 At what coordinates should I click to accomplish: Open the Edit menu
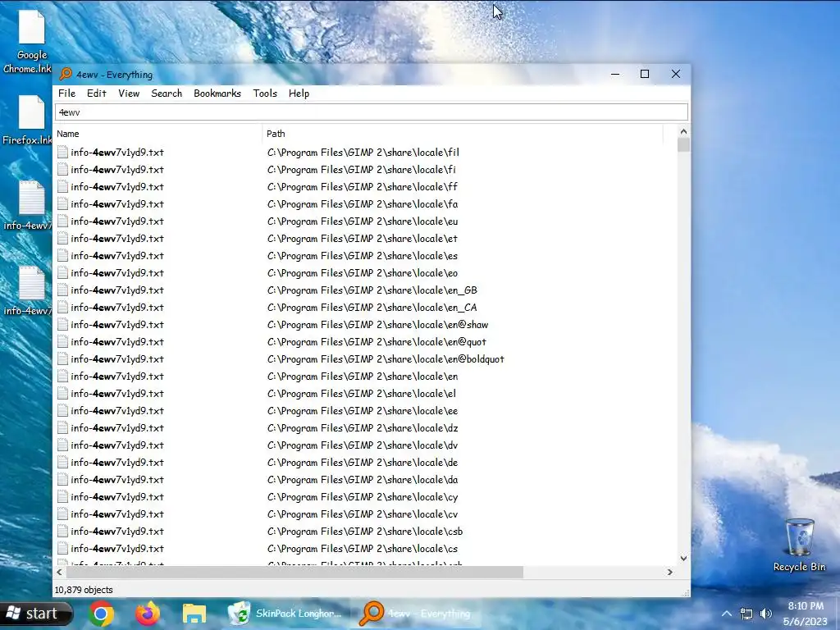97,94
